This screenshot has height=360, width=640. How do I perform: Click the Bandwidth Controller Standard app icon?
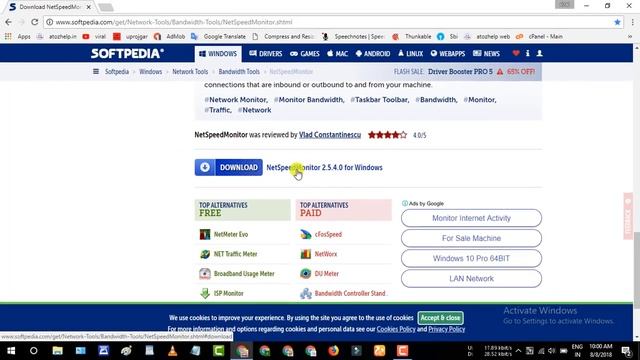(305, 293)
